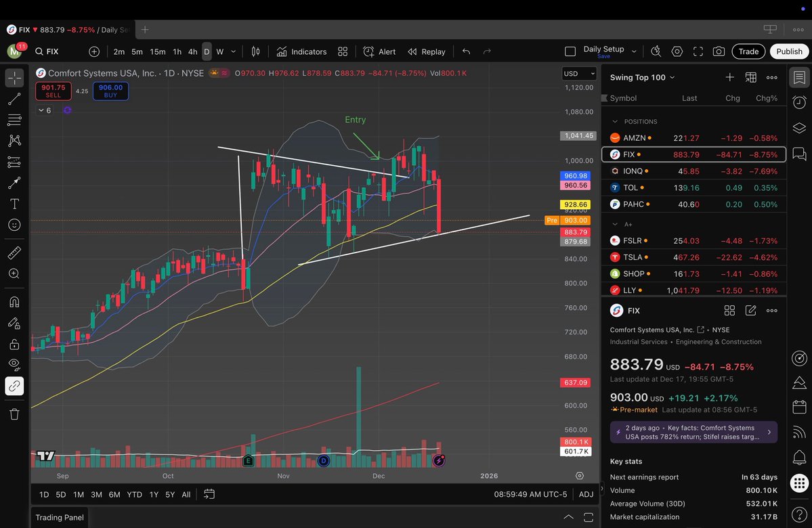Viewport: 812px width, 528px height.
Task: Select the text annotation tool
Action: click(14, 204)
